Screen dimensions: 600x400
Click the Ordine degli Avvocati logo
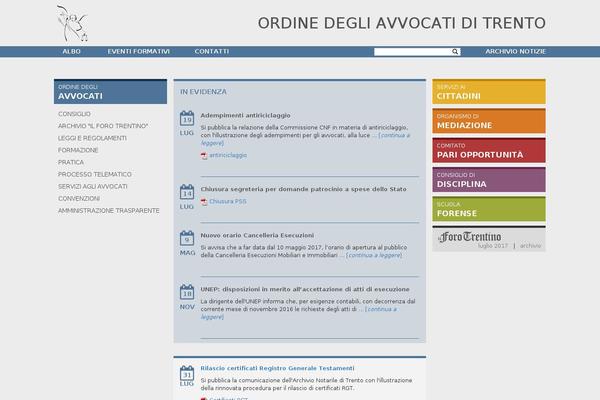pyautogui.click(x=72, y=23)
